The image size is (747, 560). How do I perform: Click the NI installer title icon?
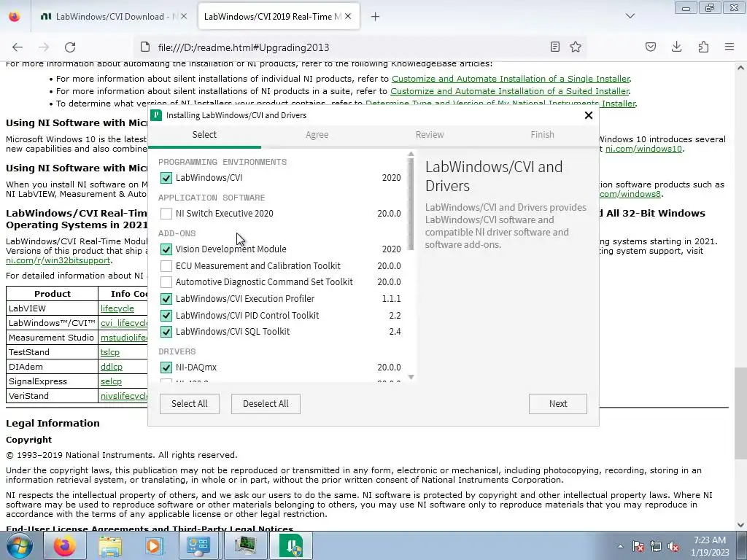tap(156, 115)
